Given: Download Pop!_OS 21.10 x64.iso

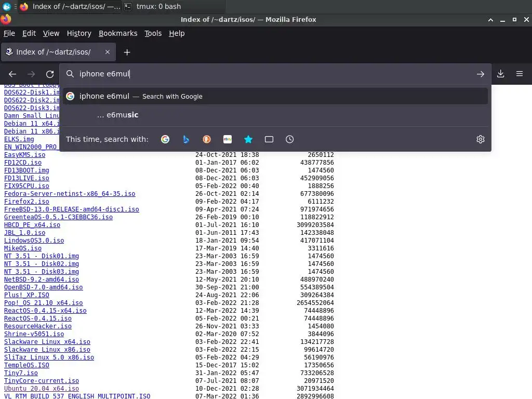Looking at the screenshot, I should pos(44,303).
